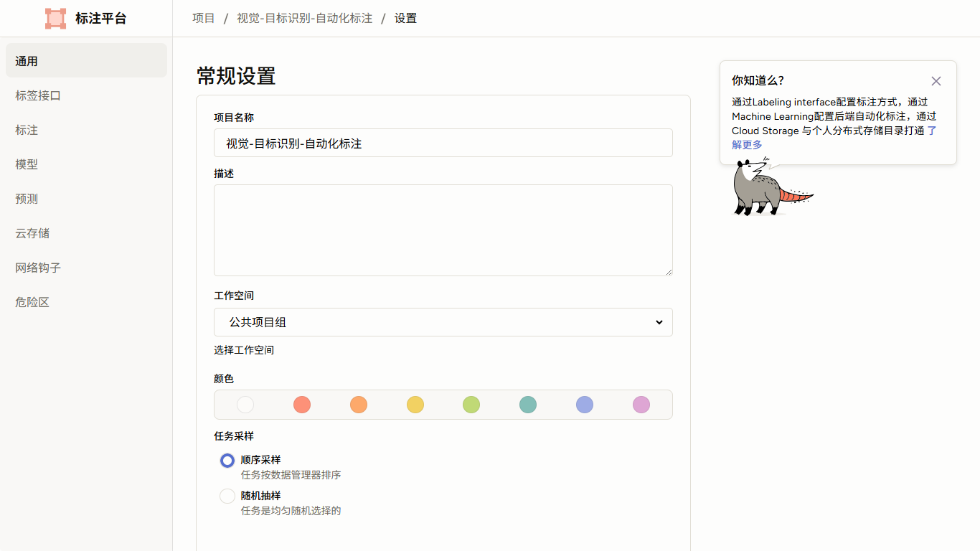Select the red color swatch
980x551 pixels.
tap(302, 405)
